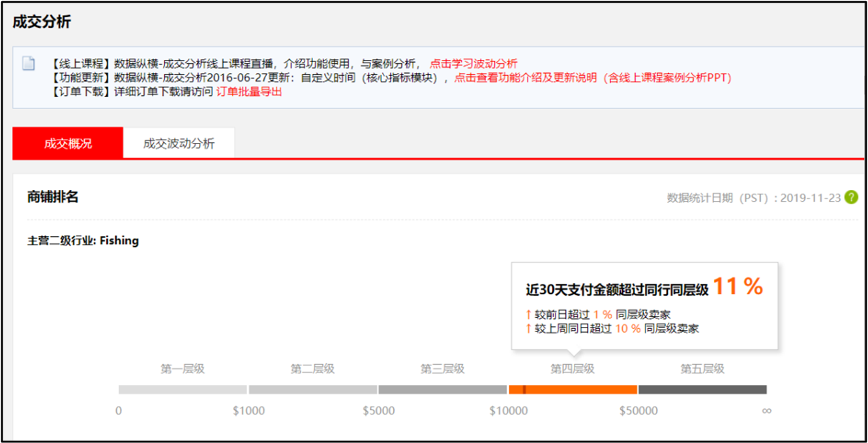The height and width of the screenshot is (443, 868).
Task: Select the 第一层级 light gray bar segment
Action: (183, 390)
